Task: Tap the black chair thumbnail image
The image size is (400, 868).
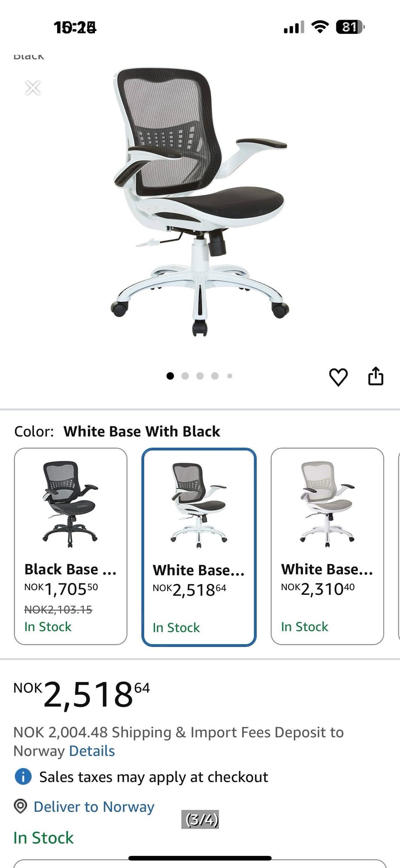Action: click(x=70, y=504)
